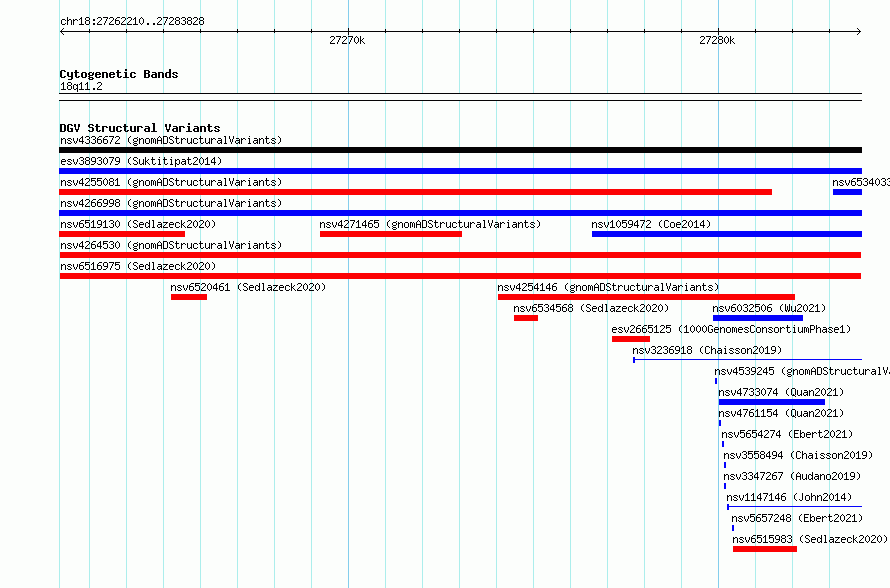Click nsv6515983 (Sedlazeck2020) label
The height and width of the screenshot is (588, 890).
pos(810,539)
